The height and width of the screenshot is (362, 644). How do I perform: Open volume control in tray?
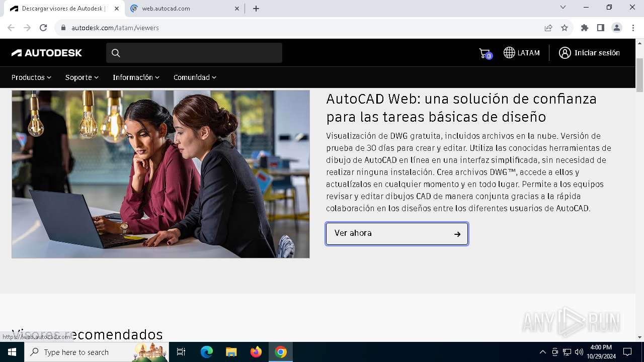(x=579, y=352)
